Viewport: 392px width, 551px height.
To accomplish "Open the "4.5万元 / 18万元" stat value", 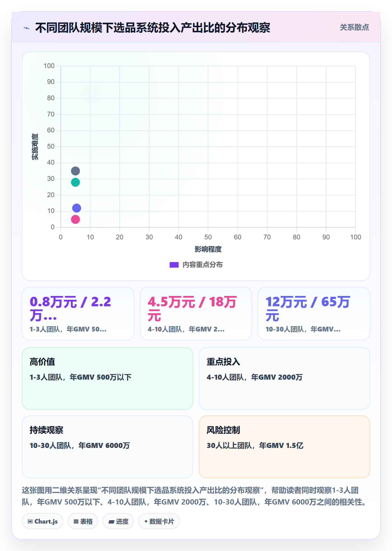I will [192, 309].
